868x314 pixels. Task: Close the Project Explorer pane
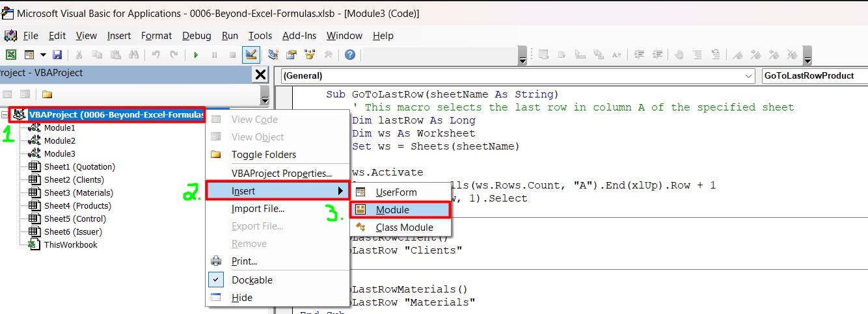(x=260, y=73)
